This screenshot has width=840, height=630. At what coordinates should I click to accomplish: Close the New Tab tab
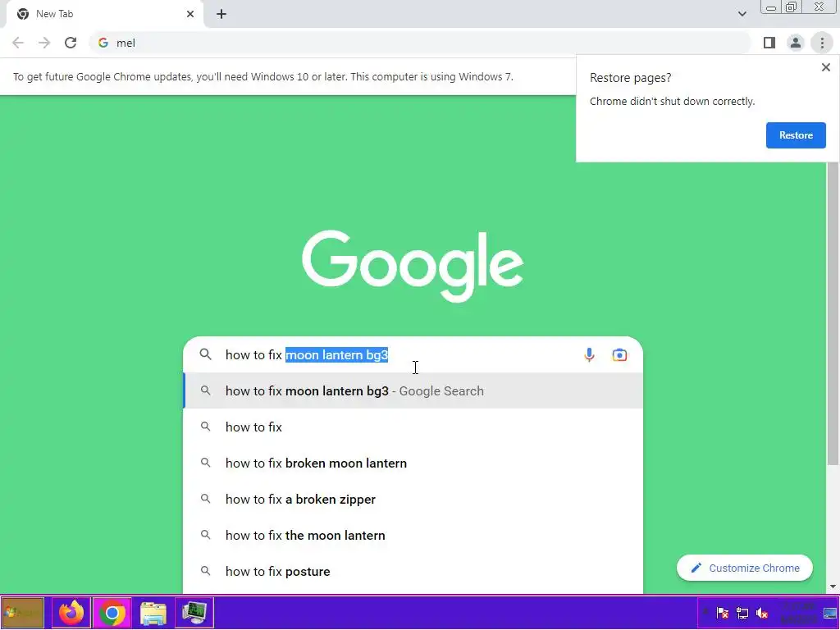[x=190, y=14]
